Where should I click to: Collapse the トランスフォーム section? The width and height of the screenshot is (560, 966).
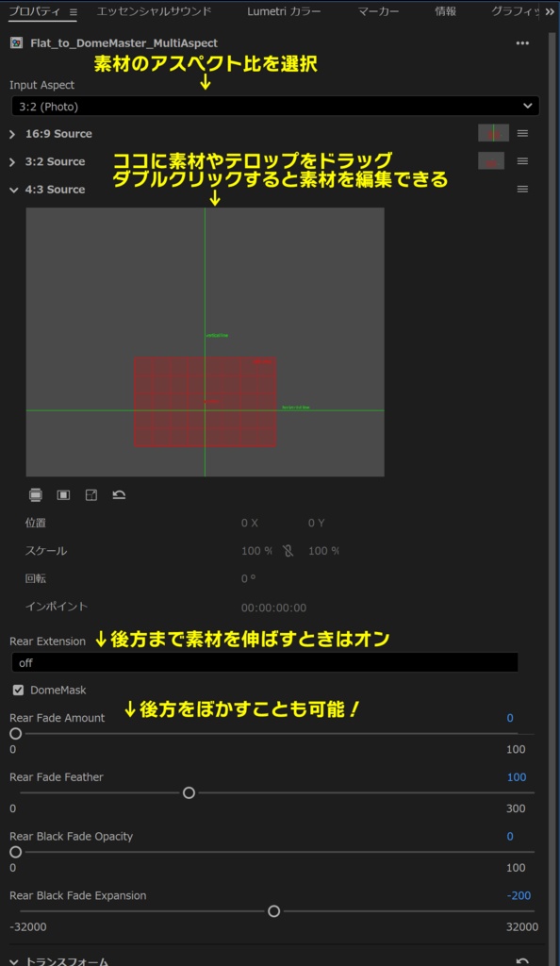coord(13,961)
